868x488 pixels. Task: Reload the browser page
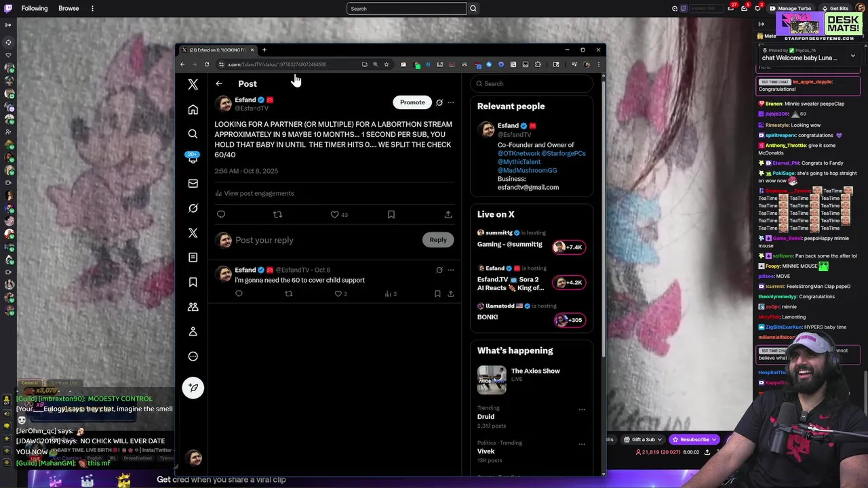point(207,64)
